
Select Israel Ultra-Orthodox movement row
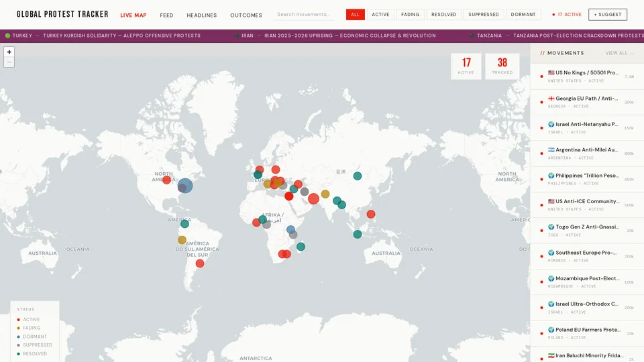click(587, 308)
